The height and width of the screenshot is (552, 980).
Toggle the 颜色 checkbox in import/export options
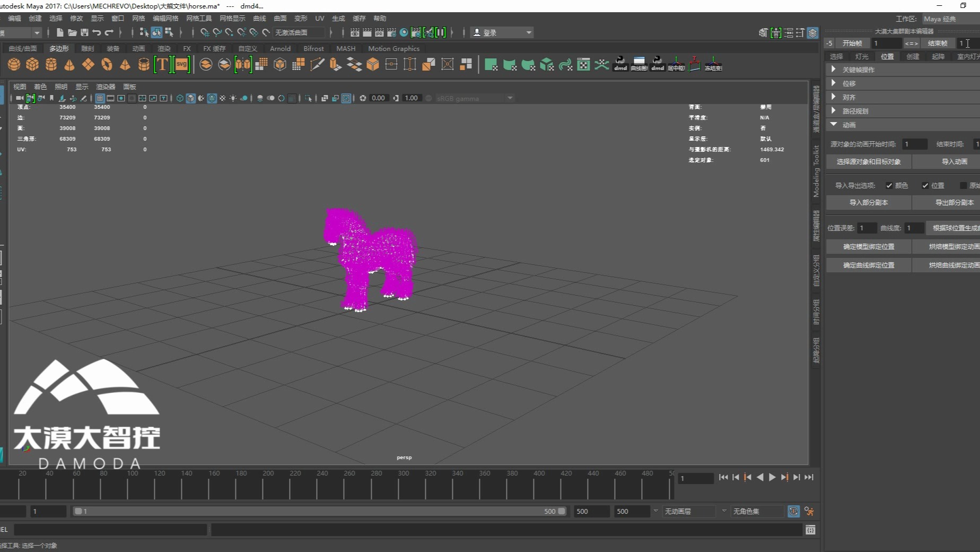[889, 185]
